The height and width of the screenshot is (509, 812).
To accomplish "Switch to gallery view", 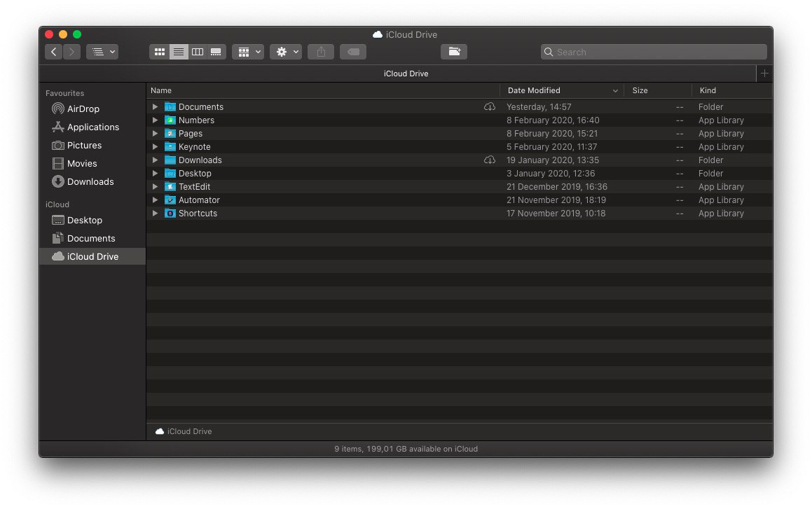I will tap(216, 52).
